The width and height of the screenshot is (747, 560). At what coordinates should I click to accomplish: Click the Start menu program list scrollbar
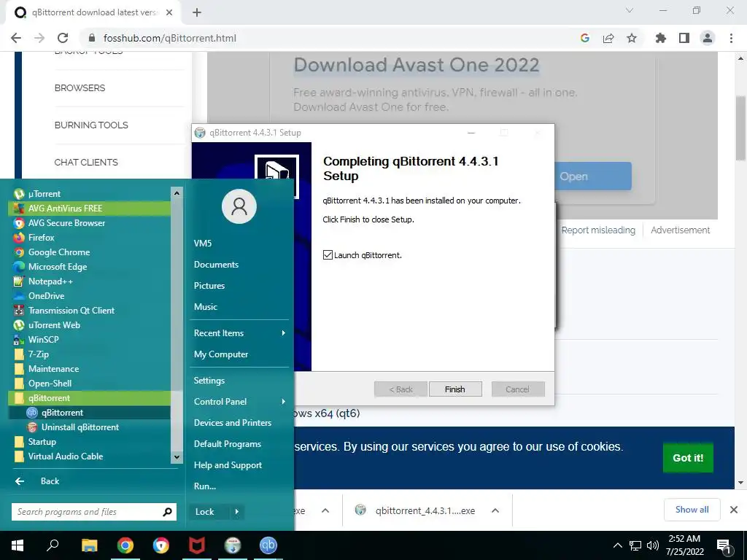[177, 324]
